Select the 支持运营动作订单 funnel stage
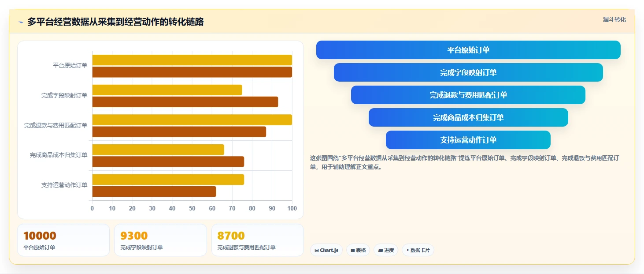 [468, 140]
